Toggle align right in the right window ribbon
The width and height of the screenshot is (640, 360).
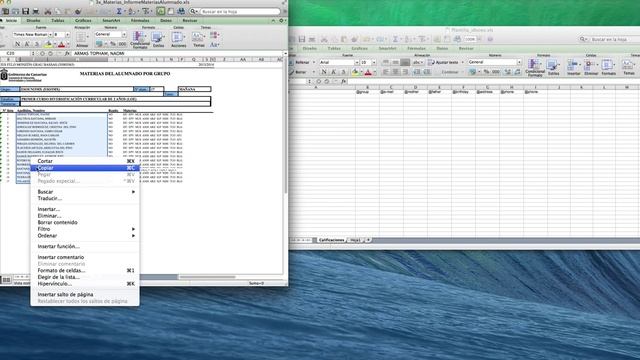[x=405, y=72]
